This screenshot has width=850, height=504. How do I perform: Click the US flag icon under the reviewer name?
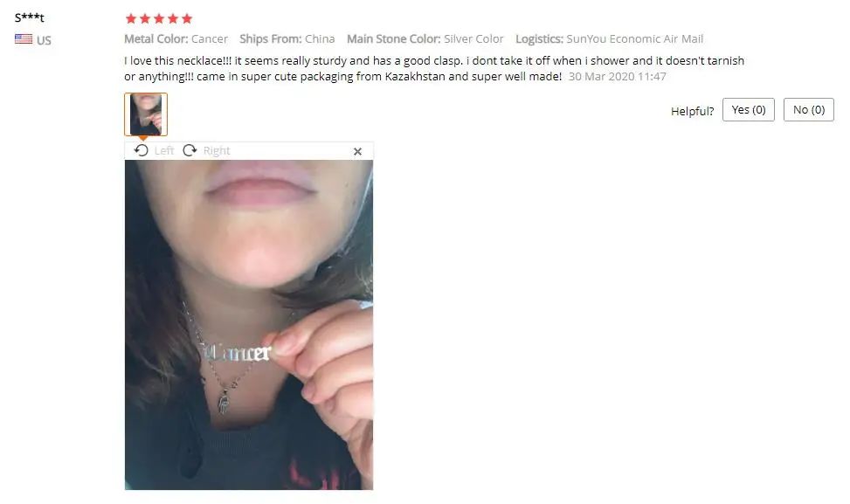tap(24, 39)
